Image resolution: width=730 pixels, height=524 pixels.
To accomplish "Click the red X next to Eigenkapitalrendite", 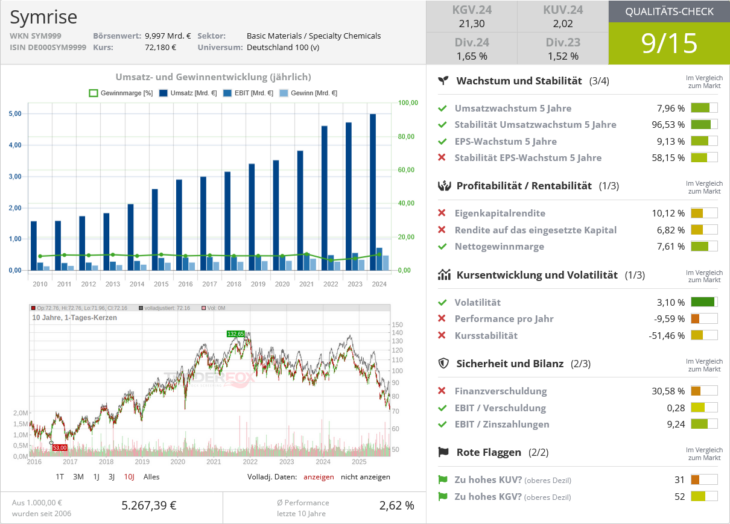I will coord(442,213).
